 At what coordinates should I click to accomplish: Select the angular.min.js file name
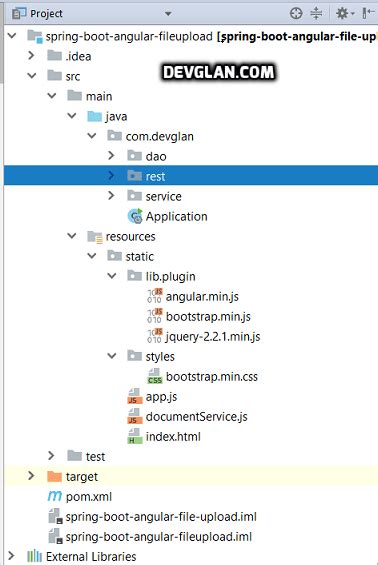202,297
